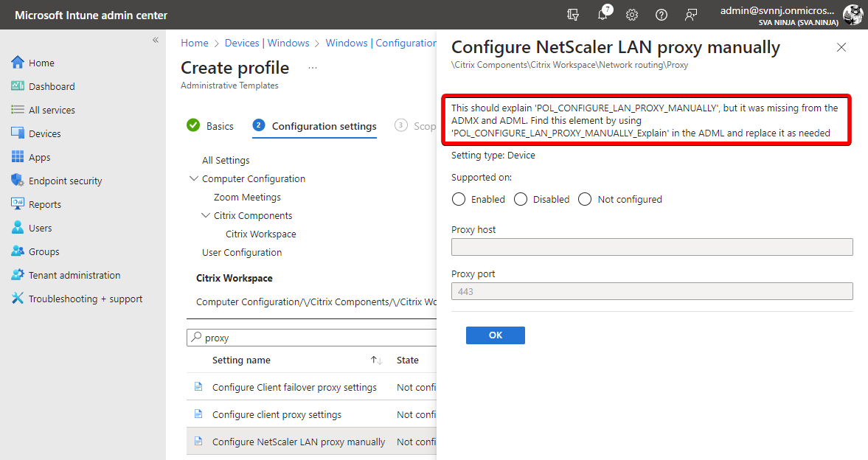The image size is (868, 460).
Task: Select the Not configured radio button
Action: [585, 199]
